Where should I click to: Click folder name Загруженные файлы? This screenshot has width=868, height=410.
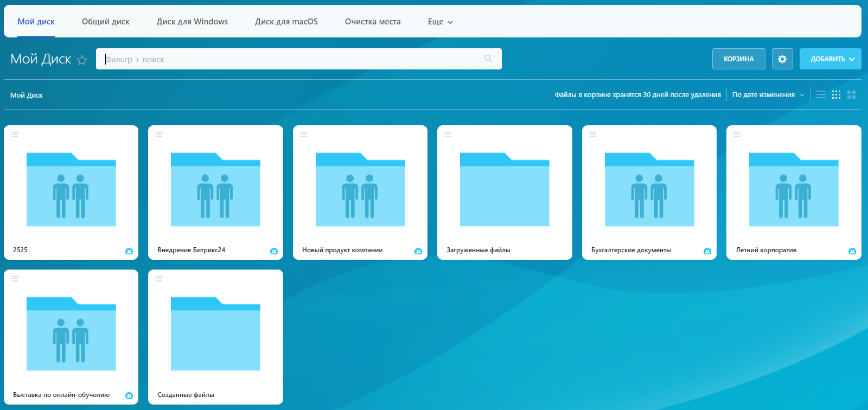(x=478, y=250)
